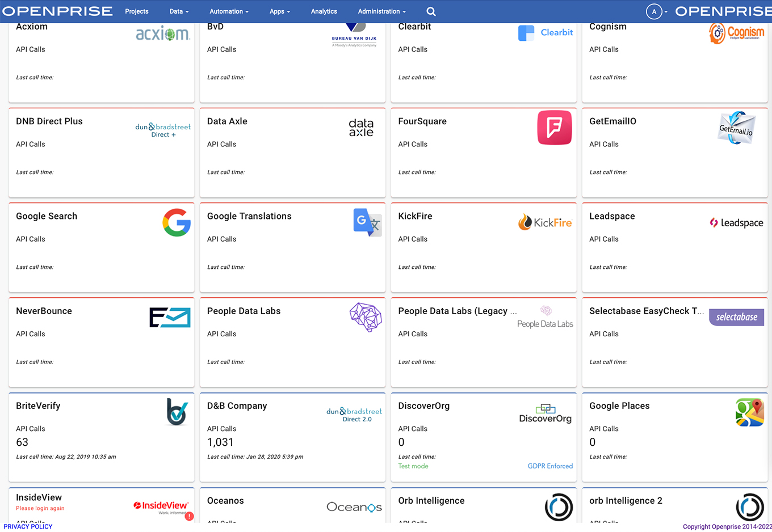
Task: Click the OPENPRISE logo at top left
Action: click(x=57, y=11)
